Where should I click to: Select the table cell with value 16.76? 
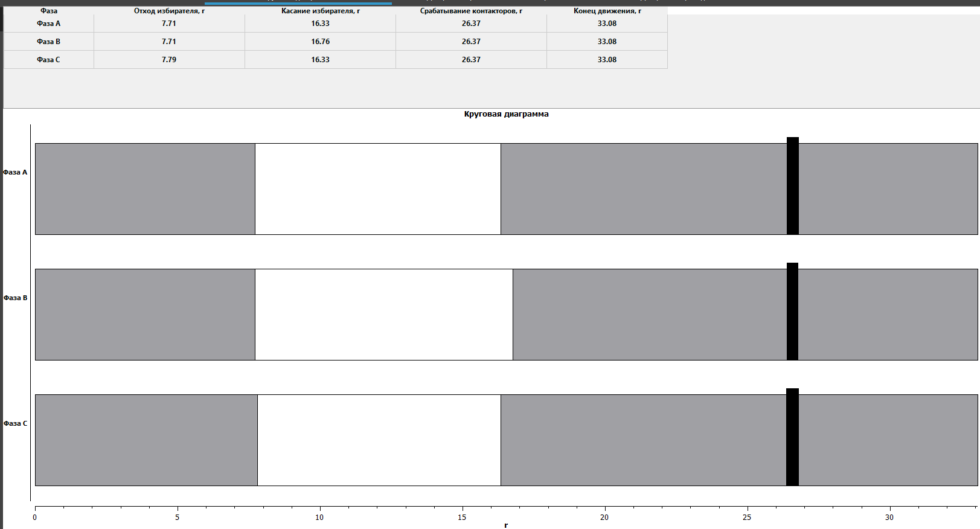pos(320,42)
